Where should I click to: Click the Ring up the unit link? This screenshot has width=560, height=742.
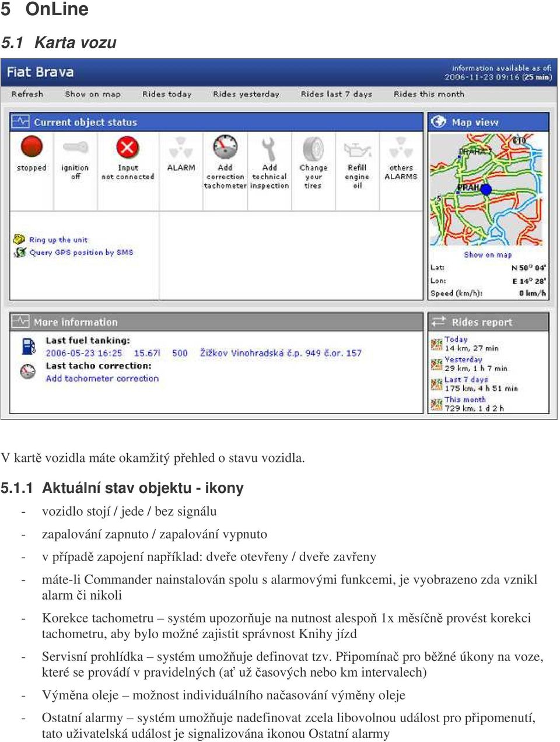[58, 240]
